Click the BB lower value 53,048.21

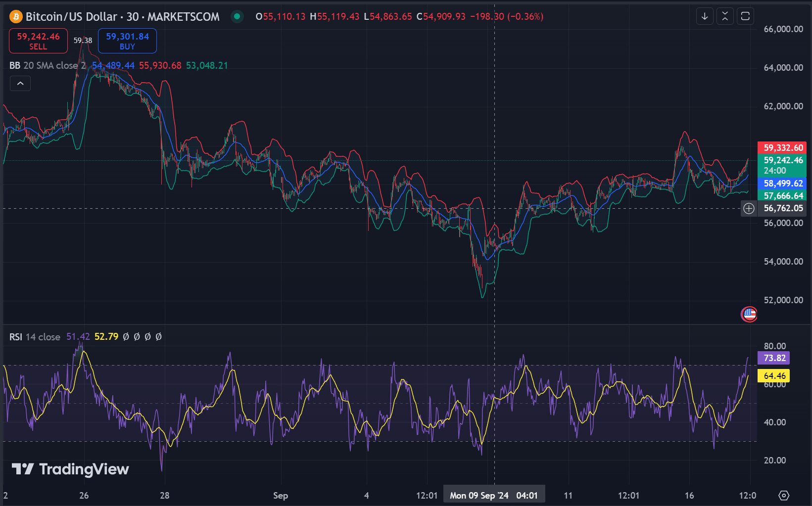tap(207, 65)
